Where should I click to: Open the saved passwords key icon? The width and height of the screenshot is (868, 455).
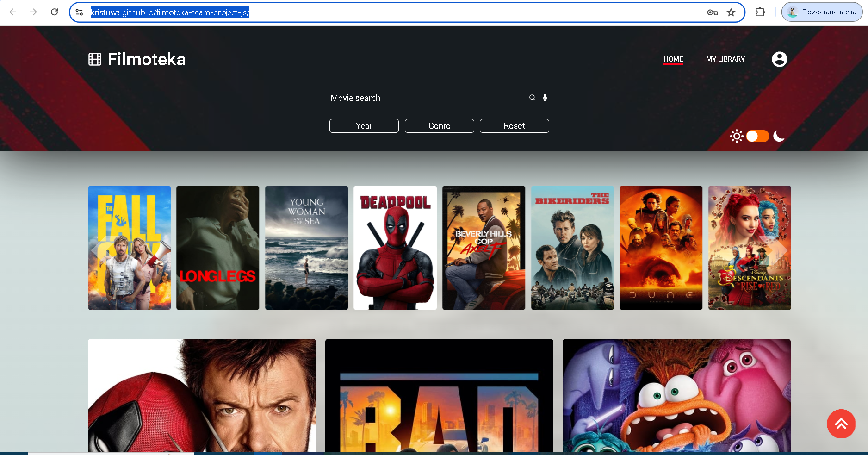713,12
